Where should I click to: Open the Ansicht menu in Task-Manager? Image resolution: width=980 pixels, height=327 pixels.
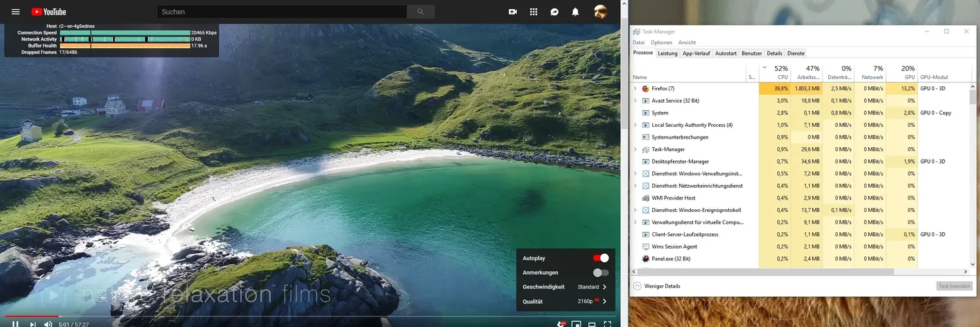coord(687,43)
